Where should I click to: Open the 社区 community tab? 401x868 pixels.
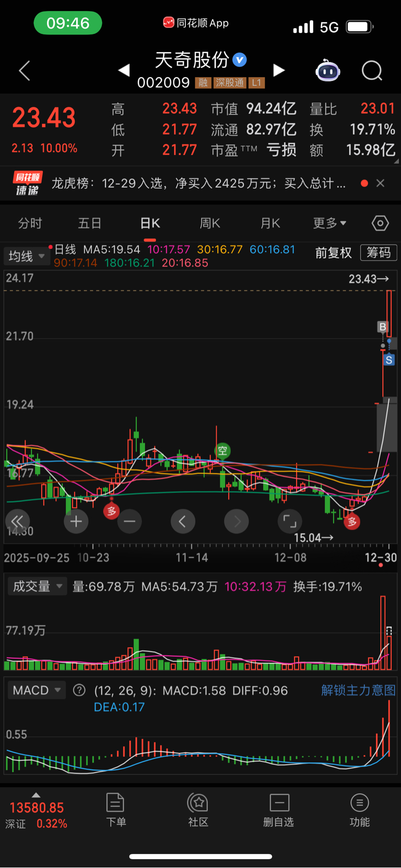(x=198, y=810)
